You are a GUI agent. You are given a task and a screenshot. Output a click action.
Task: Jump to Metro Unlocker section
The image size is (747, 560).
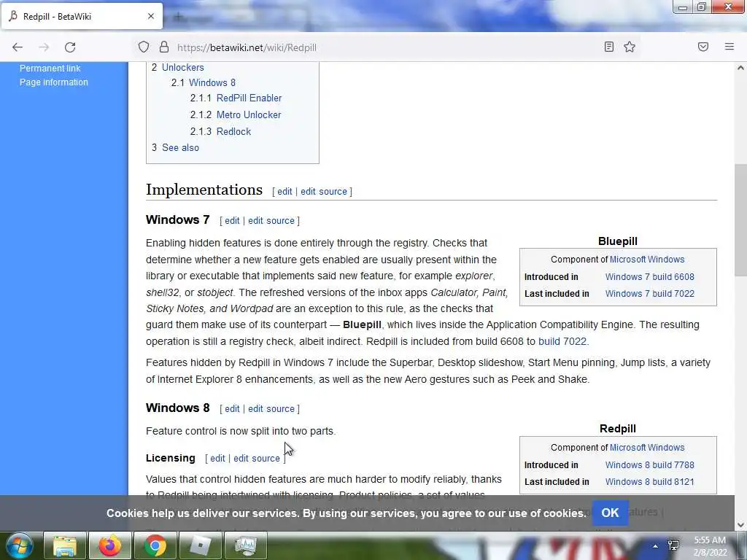(x=249, y=114)
